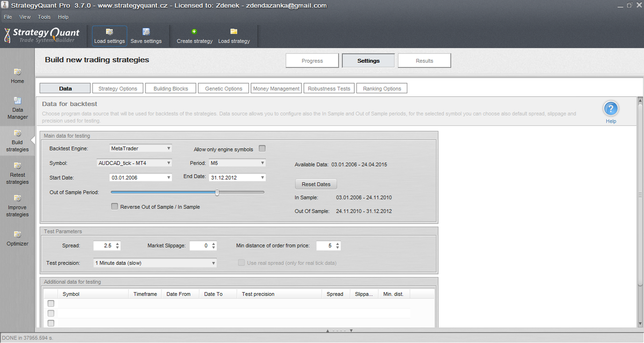
Task: Toggle Allow only engine symbols checkbox
Action: [262, 148]
